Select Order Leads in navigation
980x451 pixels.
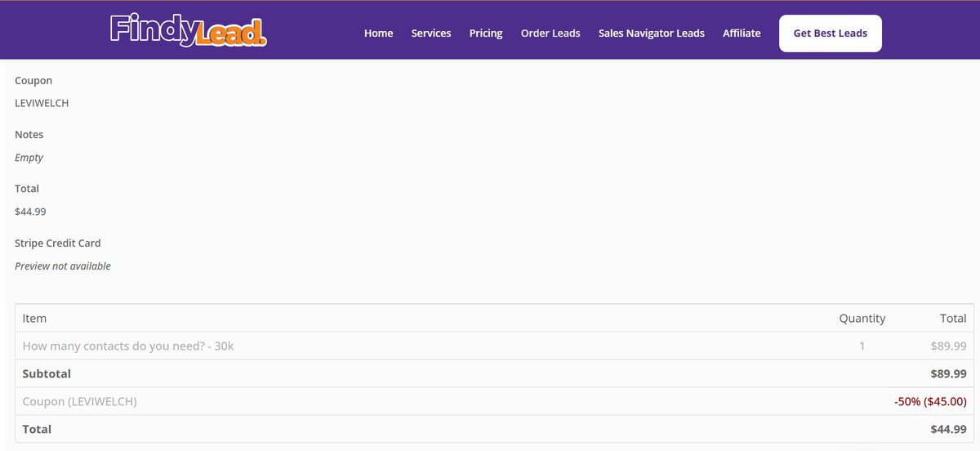tap(550, 33)
